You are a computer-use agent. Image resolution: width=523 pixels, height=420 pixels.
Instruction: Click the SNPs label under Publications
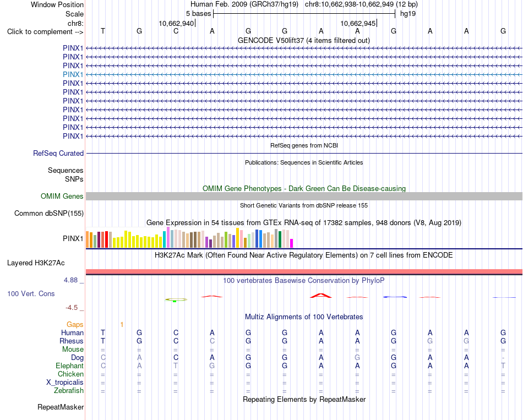click(x=74, y=179)
